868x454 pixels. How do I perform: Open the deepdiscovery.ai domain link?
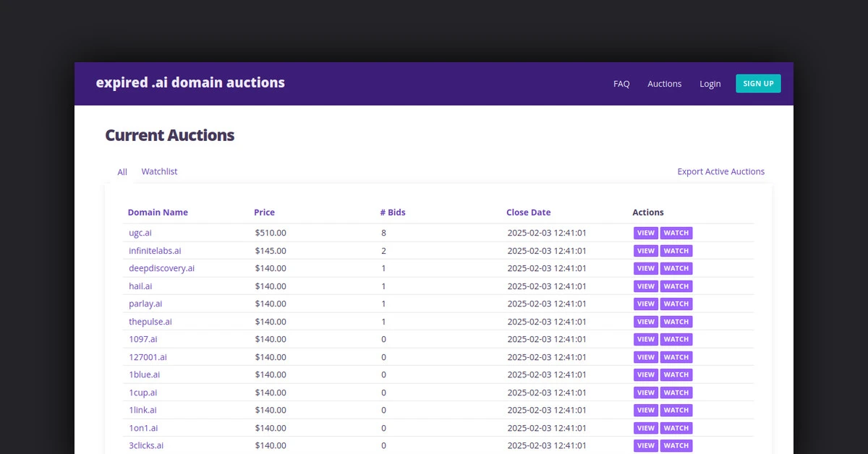click(x=161, y=268)
